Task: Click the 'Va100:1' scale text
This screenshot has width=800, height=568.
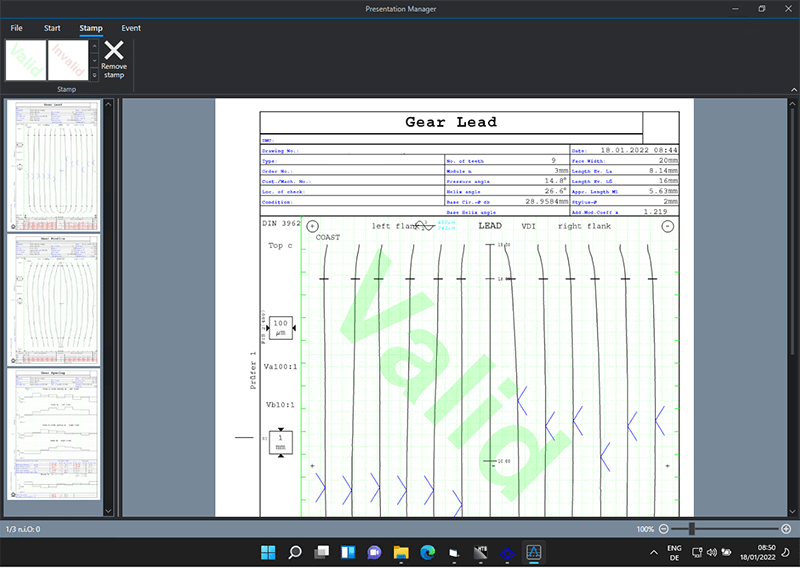Action: coord(280,366)
